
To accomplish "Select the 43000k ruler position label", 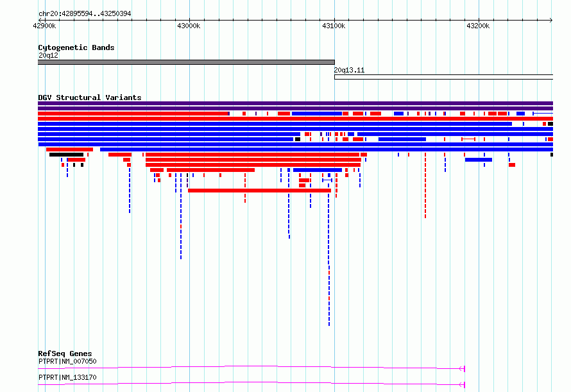I will click(x=189, y=26).
